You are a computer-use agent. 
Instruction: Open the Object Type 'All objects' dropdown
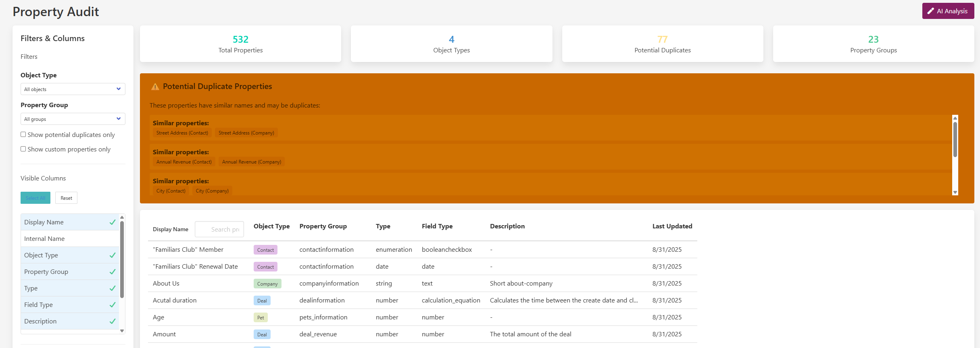coord(73,89)
